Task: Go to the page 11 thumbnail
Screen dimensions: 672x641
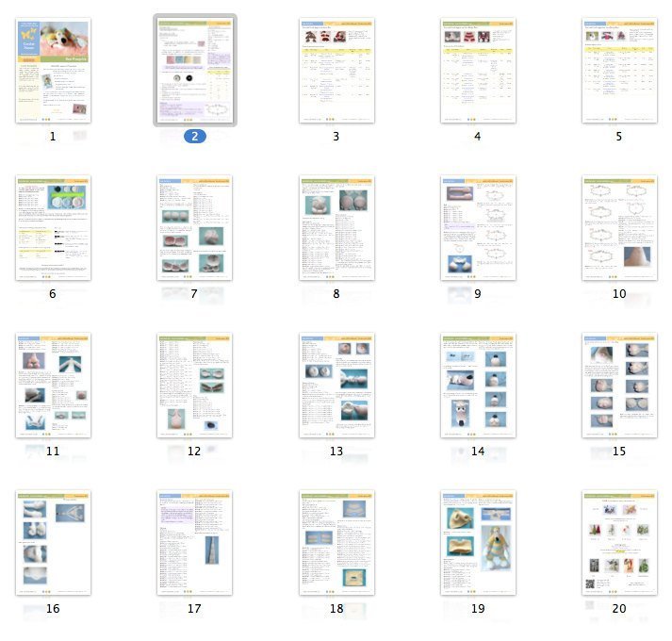Action: point(53,386)
